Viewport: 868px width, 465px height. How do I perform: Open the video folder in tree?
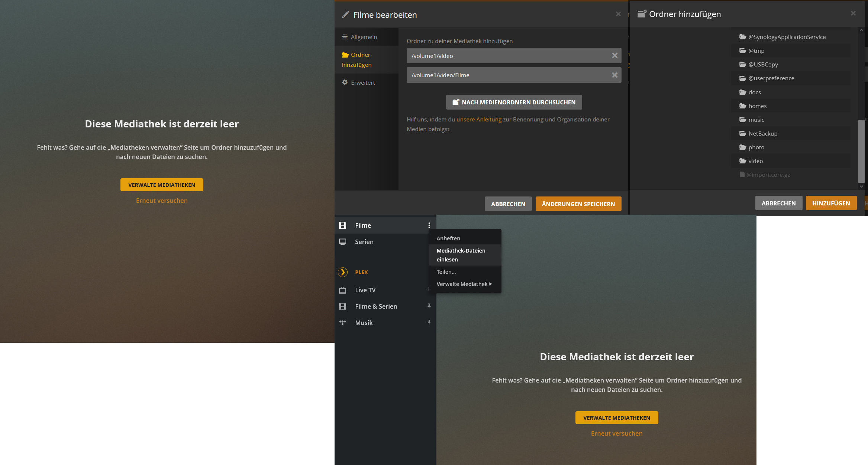[x=755, y=161]
